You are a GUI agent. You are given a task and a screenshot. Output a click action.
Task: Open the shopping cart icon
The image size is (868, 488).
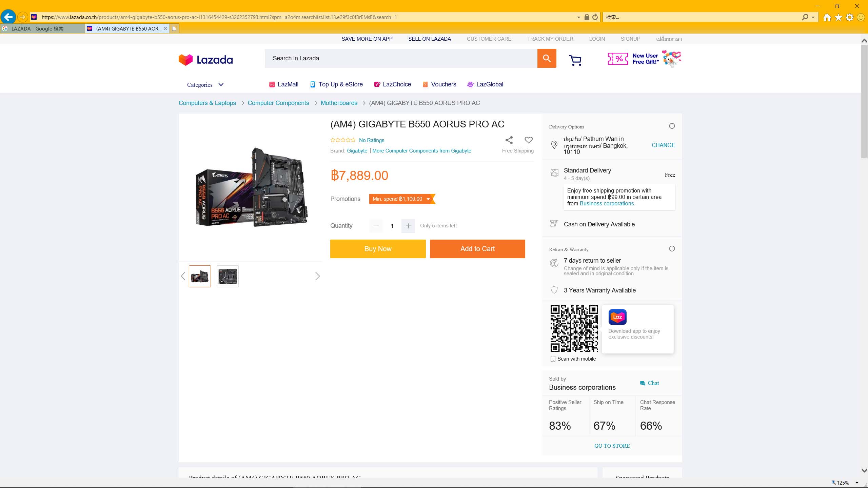click(575, 60)
